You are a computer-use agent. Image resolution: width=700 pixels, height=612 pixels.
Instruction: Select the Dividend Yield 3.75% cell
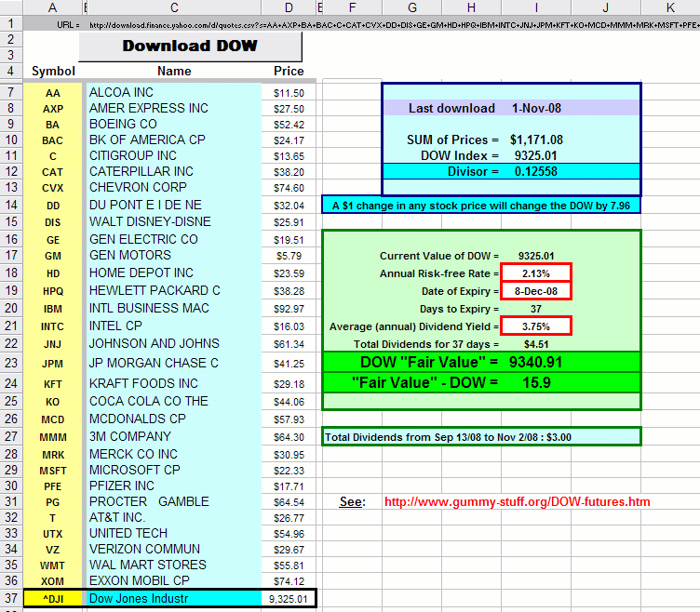(536, 326)
